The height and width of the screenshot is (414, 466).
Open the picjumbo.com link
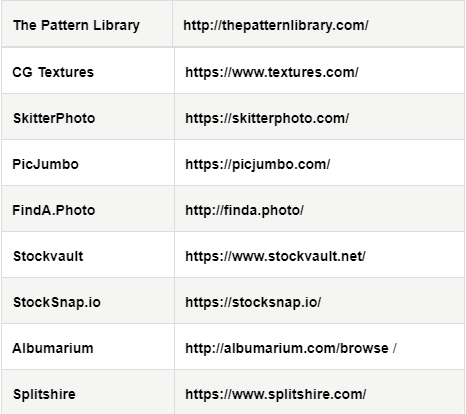(x=258, y=164)
